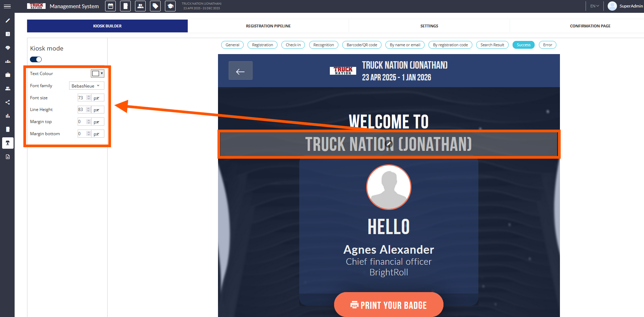The width and height of the screenshot is (644, 317).
Task: Open the briefcase icon in sidebar
Action: [x=7, y=75]
